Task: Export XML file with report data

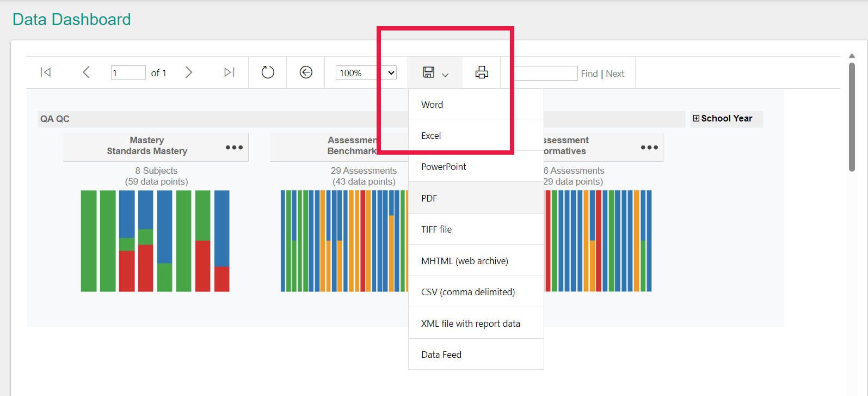Action: pos(476,324)
